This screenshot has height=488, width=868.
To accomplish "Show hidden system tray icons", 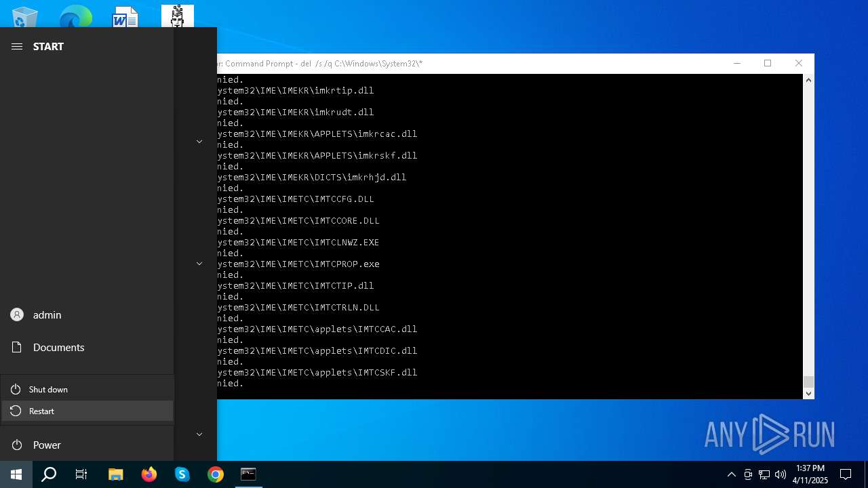I will 732,474.
